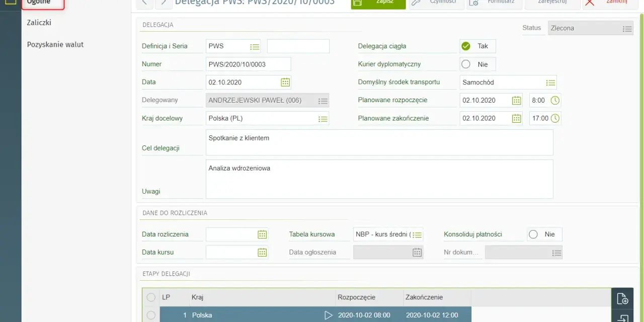Click the Uwagi text area

pyautogui.click(x=379, y=179)
